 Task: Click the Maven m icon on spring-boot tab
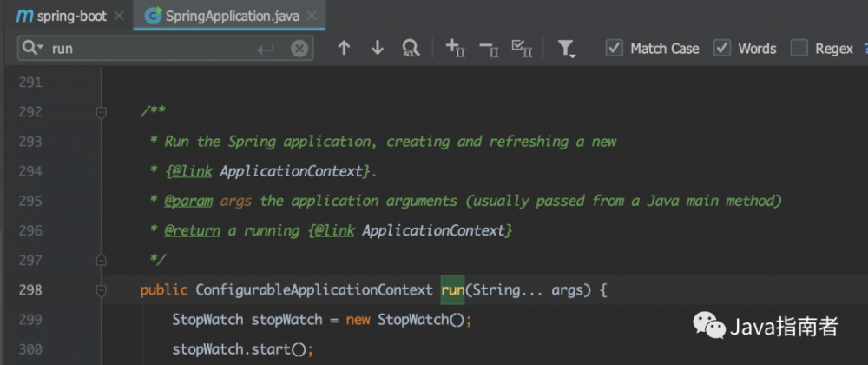tap(24, 16)
